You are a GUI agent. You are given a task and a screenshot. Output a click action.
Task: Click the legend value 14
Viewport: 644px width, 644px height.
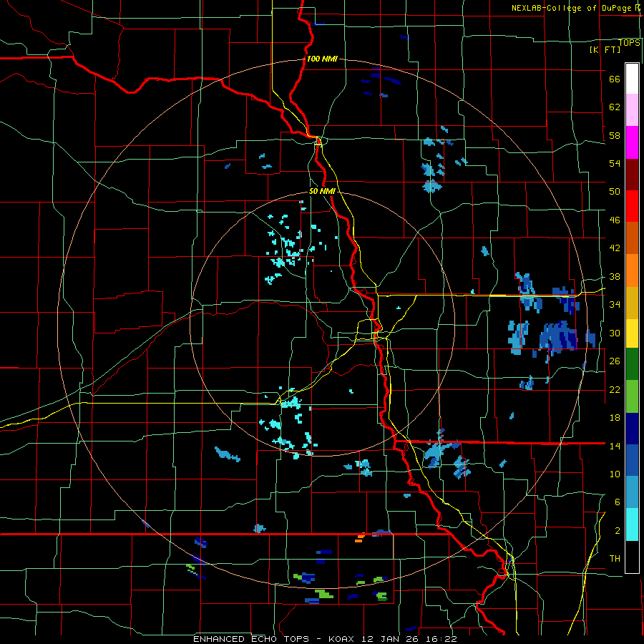coord(615,446)
